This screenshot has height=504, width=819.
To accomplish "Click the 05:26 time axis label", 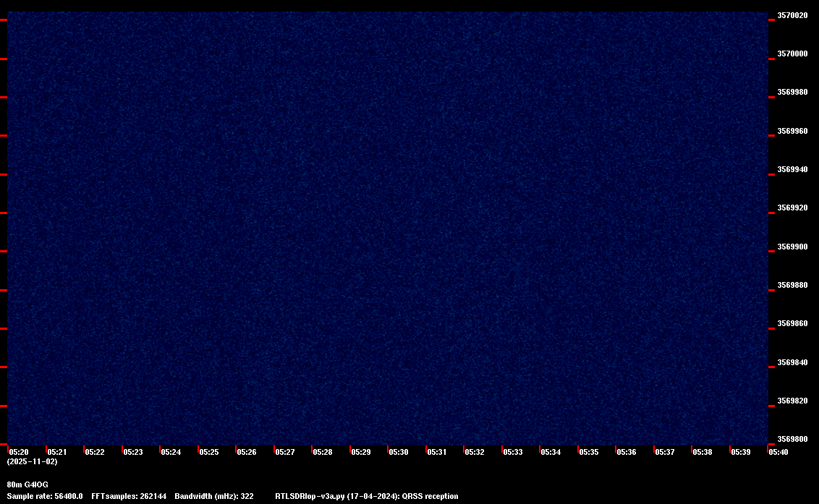I will (247, 452).
